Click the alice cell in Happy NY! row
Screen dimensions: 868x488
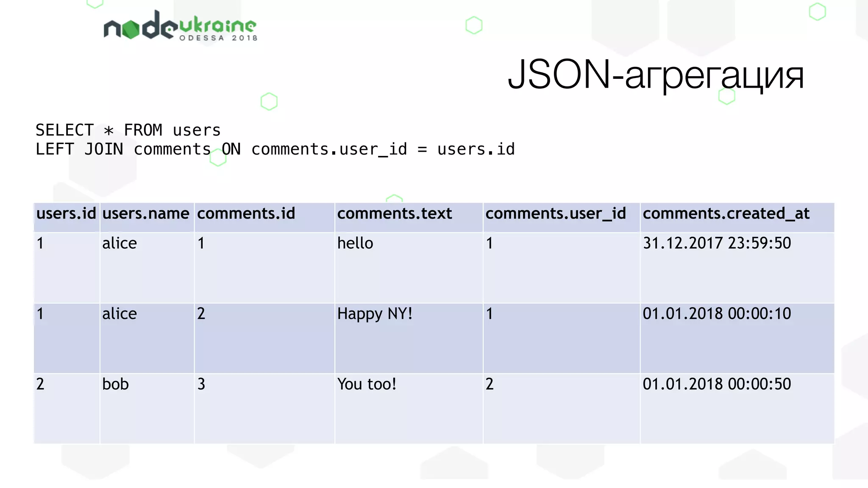point(147,338)
